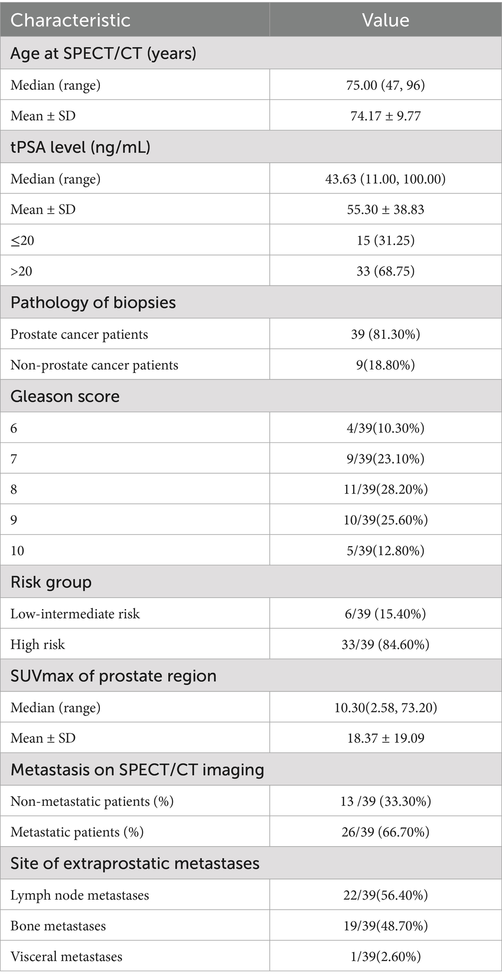The image size is (502, 980).
Task: Select the Metastasis on SPECT/CT imaging heading
Action: (137, 770)
